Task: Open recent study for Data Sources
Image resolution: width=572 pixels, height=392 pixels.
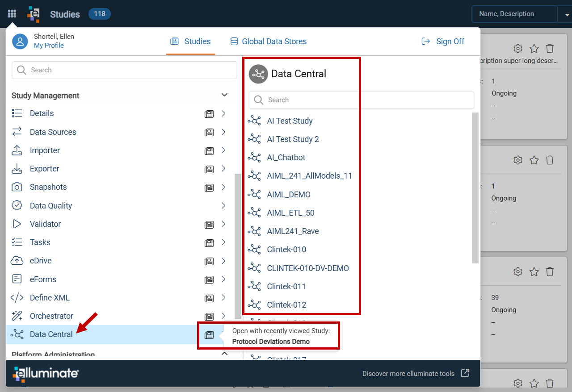Action: pos(209,132)
